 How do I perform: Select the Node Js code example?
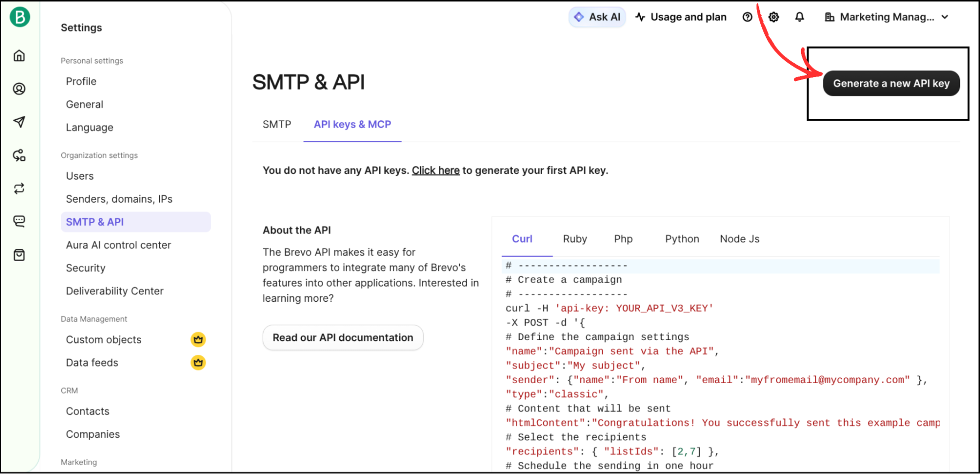[x=739, y=239]
